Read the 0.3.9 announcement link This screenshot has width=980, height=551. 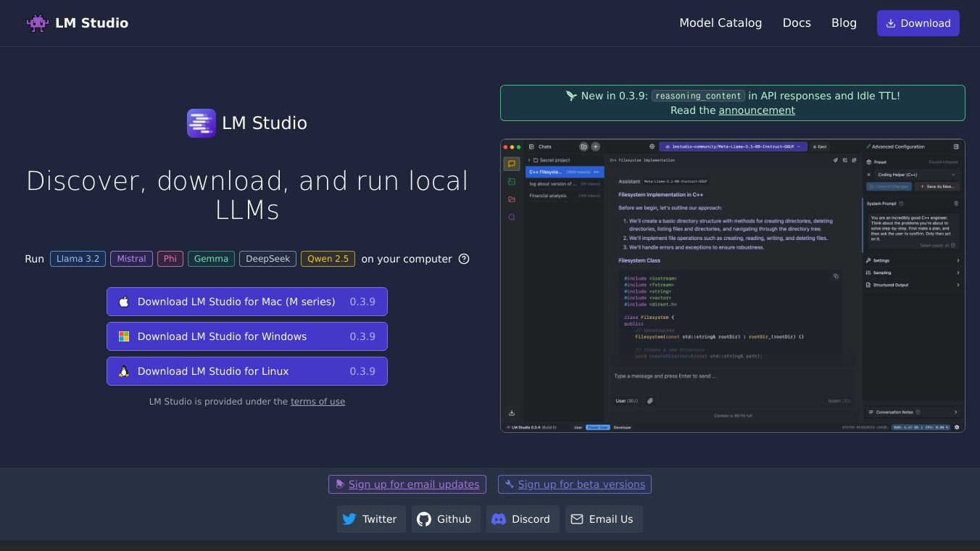756,110
